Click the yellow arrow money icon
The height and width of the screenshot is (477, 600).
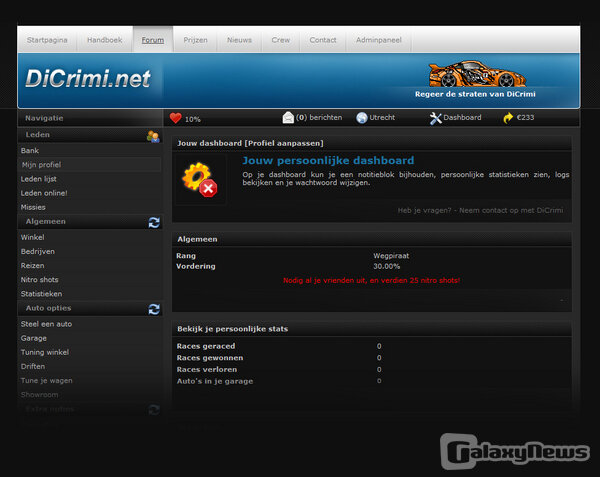[x=508, y=118]
